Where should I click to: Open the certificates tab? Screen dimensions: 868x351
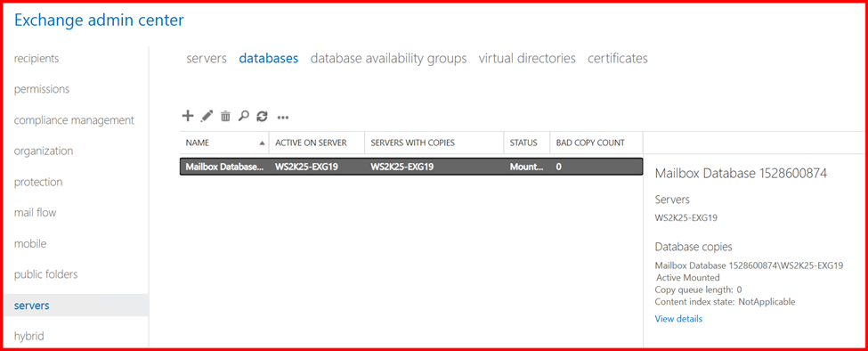(618, 58)
